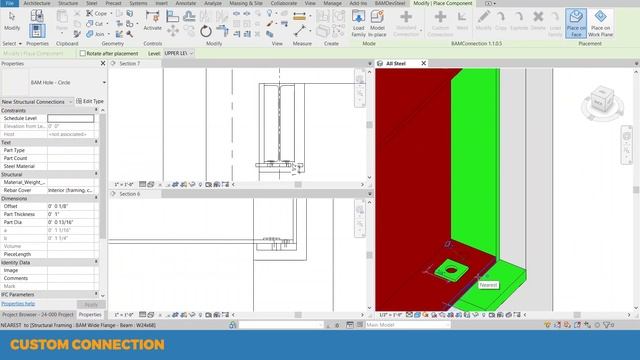Click the Cope geometry tool
Viewport: 640px width, 360px height.
tap(97, 13)
